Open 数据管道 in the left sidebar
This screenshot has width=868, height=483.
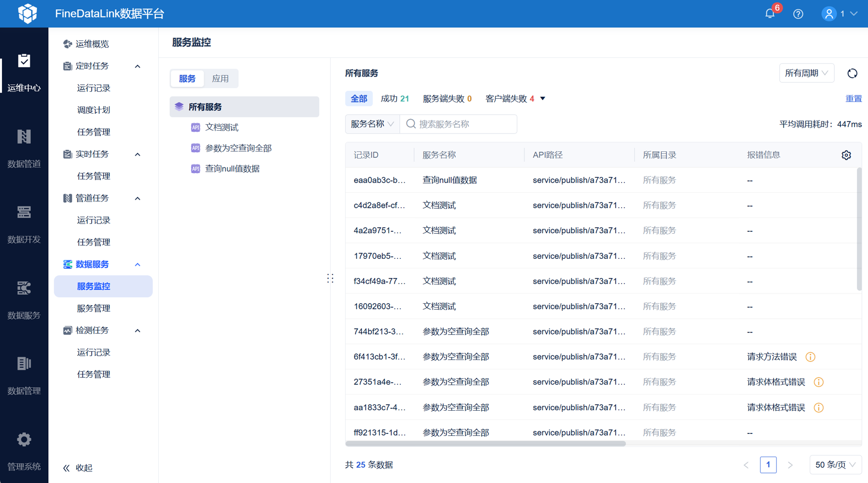[24, 149]
